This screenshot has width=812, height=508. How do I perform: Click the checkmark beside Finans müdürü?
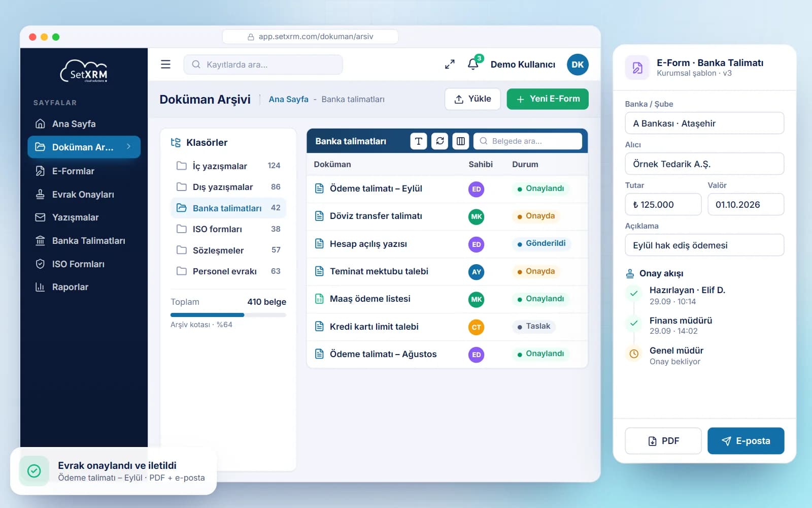pyautogui.click(x=634, y=323)
